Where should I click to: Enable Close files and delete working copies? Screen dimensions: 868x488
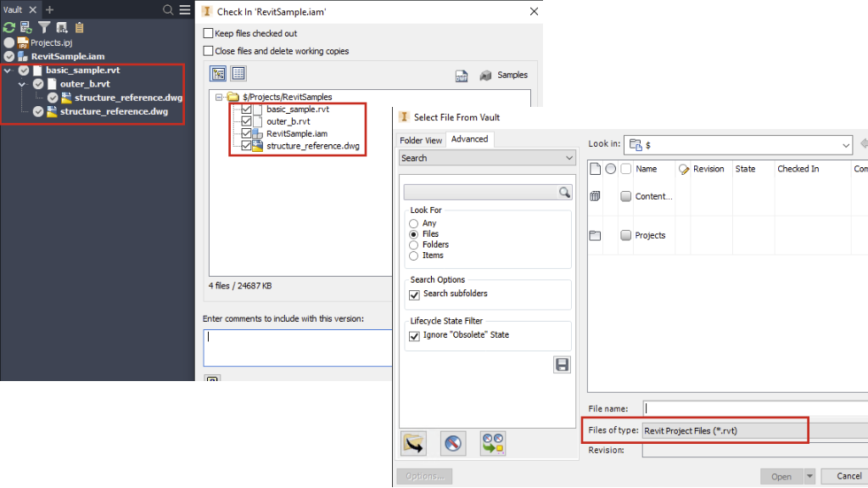click(208, 51)
